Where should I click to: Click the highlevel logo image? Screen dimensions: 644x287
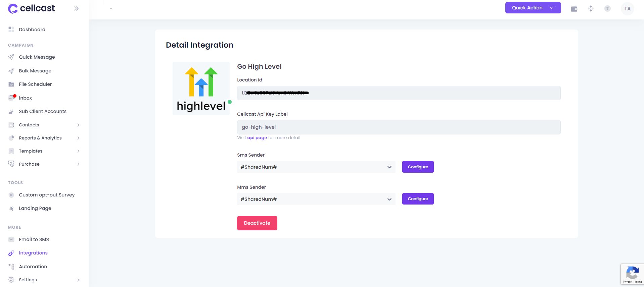201,89
